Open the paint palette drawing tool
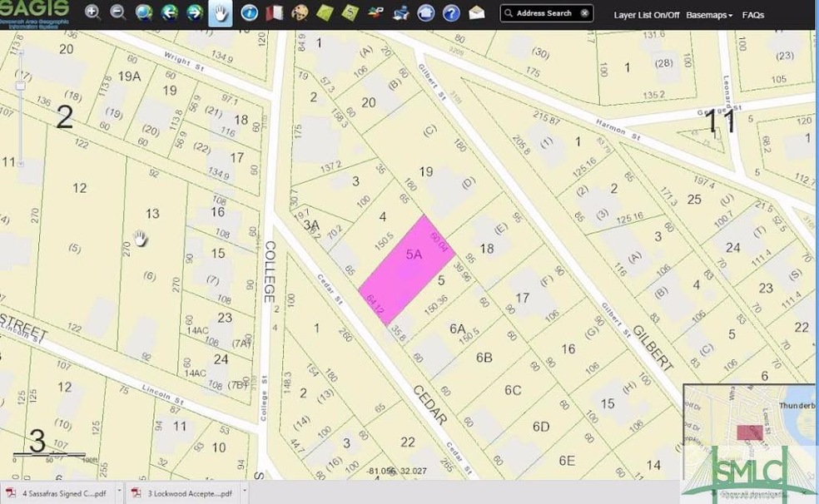Image resolution: width=819 pixels, height=504 pixels. (300, 13)
